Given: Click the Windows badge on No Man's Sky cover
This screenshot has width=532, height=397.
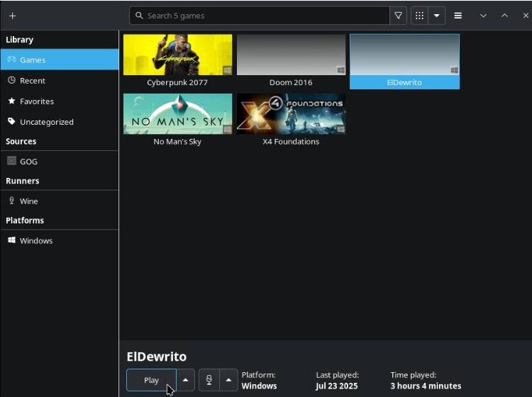Looking at the screenshot, I should (227, 129).
